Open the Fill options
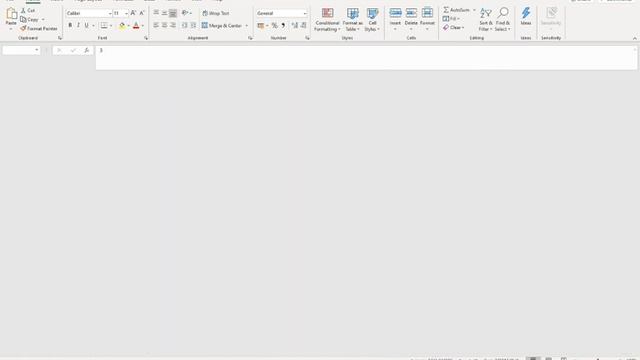Image resolution: width=640 pixels, height=360 pixels. pos(451,18)
